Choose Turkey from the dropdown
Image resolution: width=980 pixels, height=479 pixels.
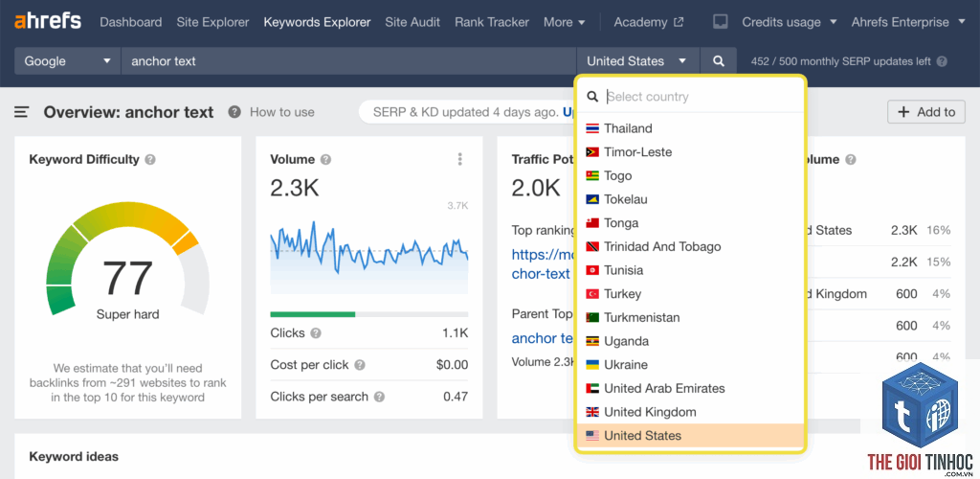(x=691, y=294)
